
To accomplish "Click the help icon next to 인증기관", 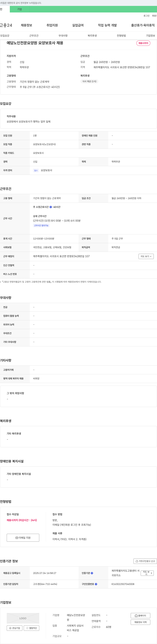I will 92,573.
